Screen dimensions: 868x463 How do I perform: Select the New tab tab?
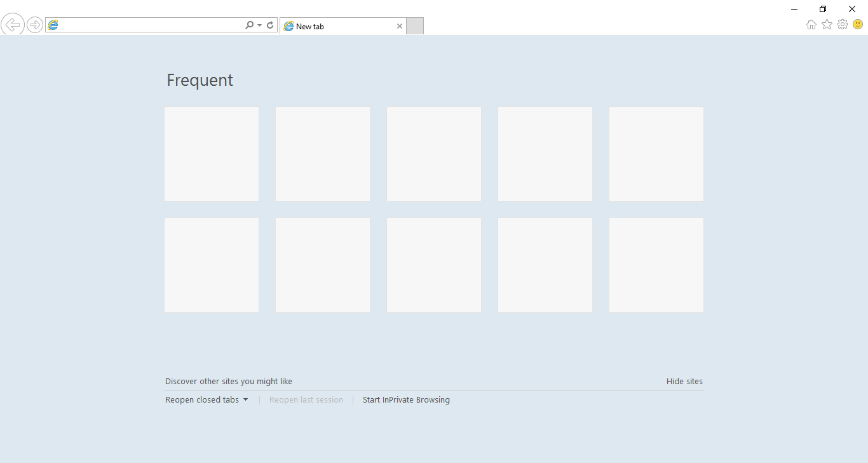pos(343,26)
